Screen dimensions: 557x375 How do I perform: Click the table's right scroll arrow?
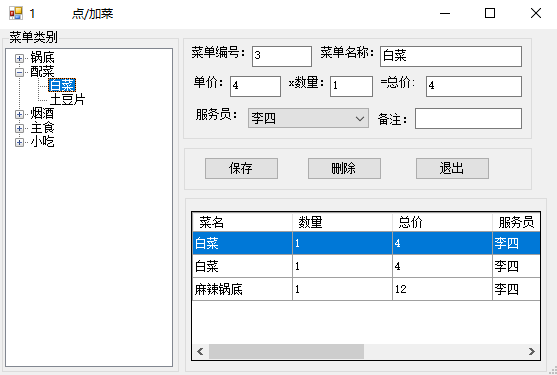pos(532,352)
